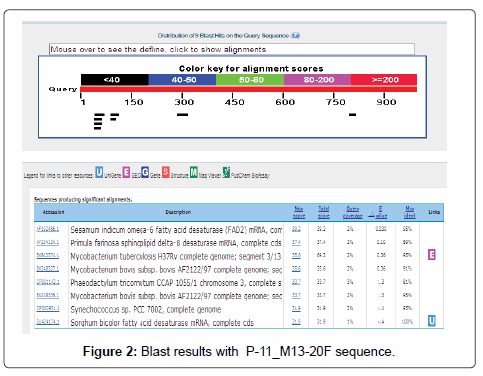This screenshot has height=376, width=483.
Task: Click the black hit bar near position 750-900
Action: coord(352,115)
